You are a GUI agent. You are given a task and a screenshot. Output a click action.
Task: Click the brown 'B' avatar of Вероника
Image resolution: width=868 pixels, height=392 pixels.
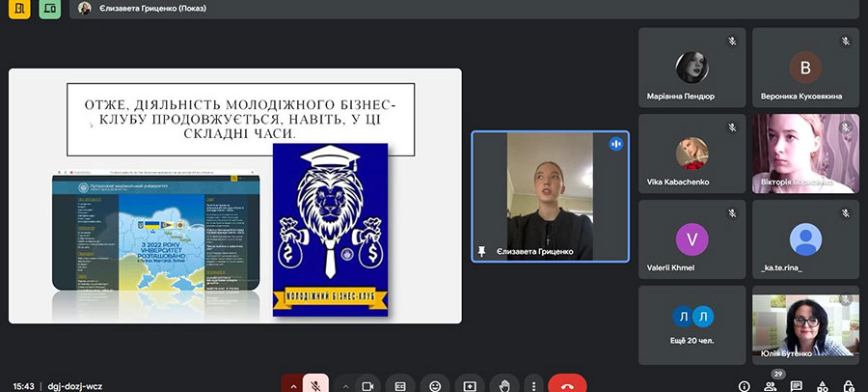tap(805, 67)
